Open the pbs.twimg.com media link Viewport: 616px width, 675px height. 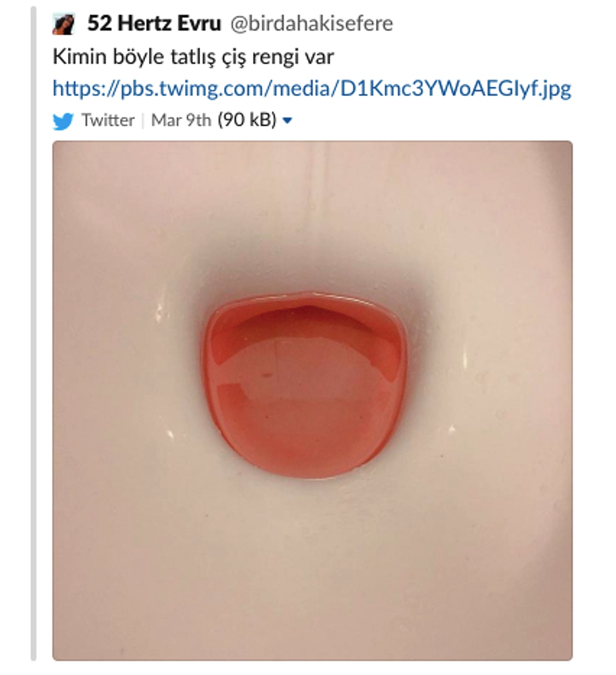point(312,88)
